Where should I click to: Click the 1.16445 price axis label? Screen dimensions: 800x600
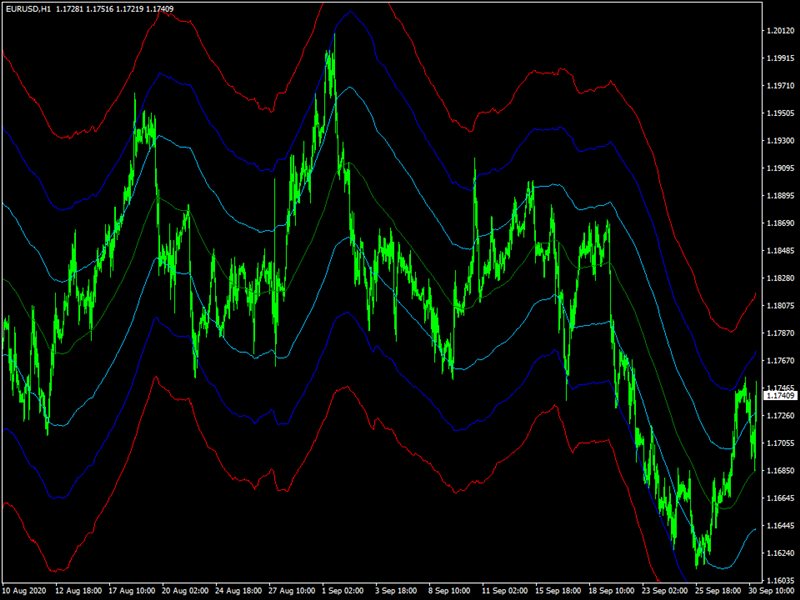click(x=781, y=526)
